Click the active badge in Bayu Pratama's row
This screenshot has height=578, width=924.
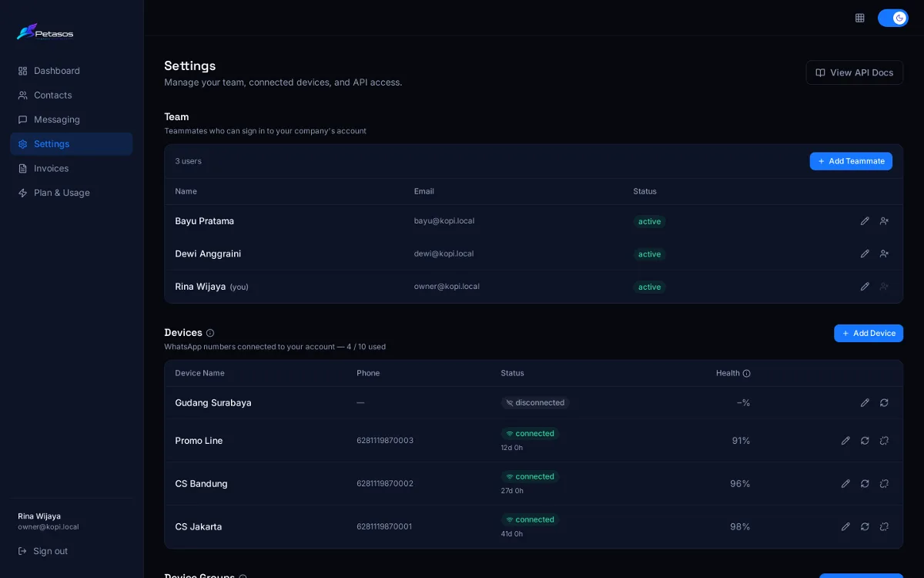click(649, 221)
